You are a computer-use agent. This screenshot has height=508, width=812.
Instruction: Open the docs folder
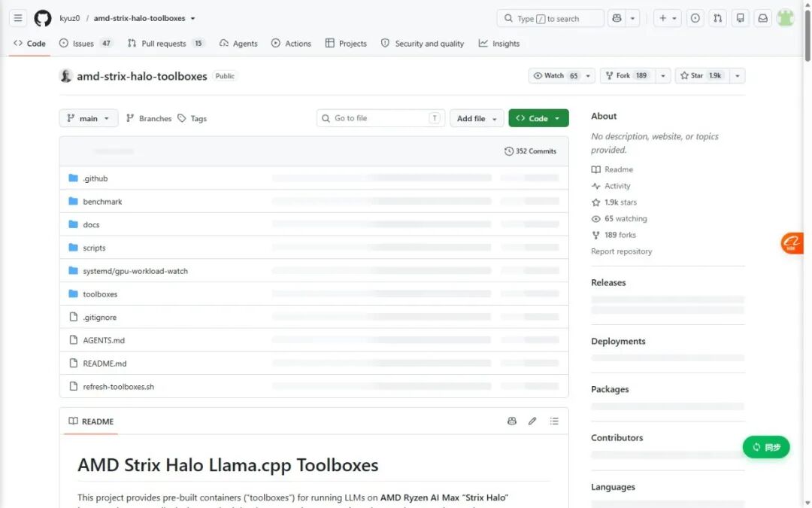click(x=91, y=224)
